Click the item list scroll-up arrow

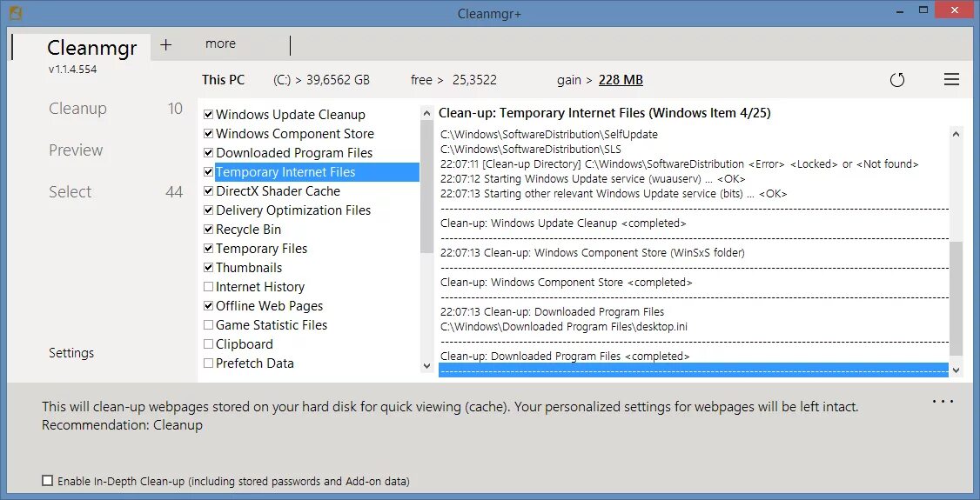[426, 114]
